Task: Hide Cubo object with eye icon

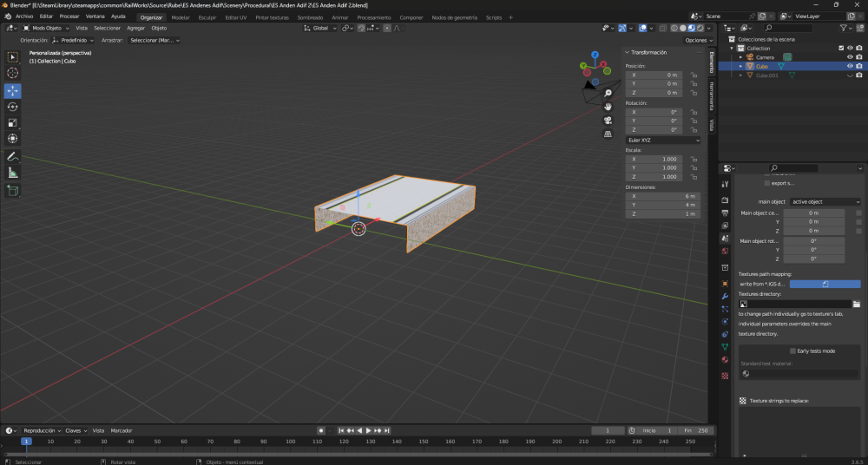Action: click(850, 66)
